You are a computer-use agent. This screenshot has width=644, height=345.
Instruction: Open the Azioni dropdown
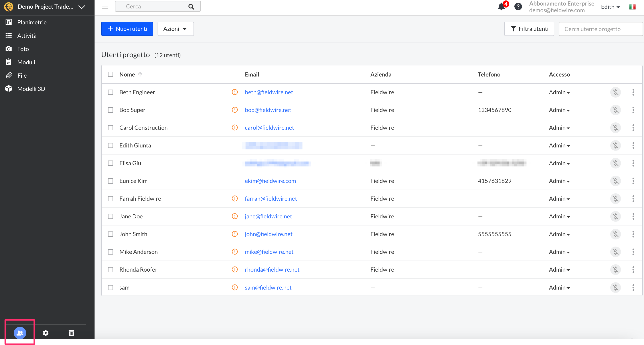(175, 29)
